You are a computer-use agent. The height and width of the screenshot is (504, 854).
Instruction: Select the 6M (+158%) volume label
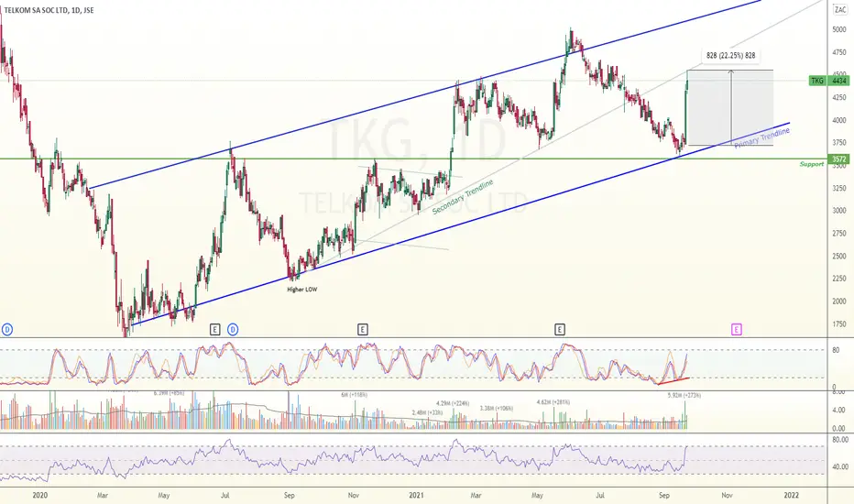(x=354, y=395)
